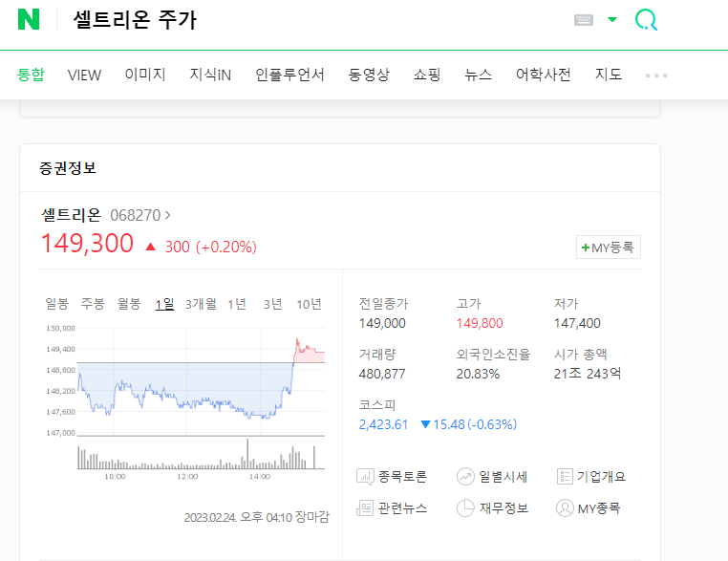The width and height of the screenshot is (728, 561).
Task: Open the 셀트리온 stock name link
Action: click(71, 215)
